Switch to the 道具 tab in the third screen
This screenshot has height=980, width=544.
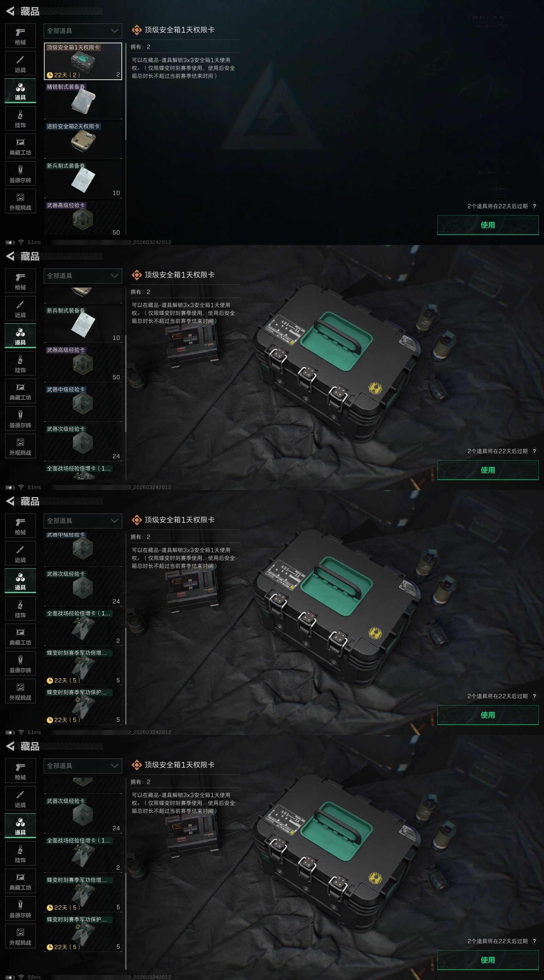20,581
